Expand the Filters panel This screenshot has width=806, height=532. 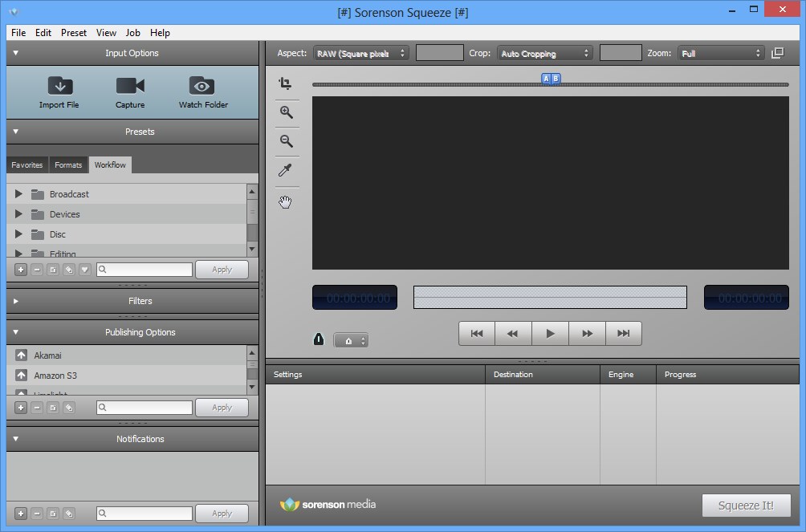coord(15,301)
